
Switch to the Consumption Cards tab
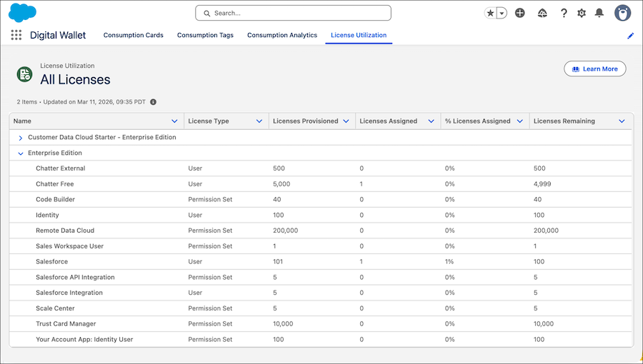[x=134, y=35]
